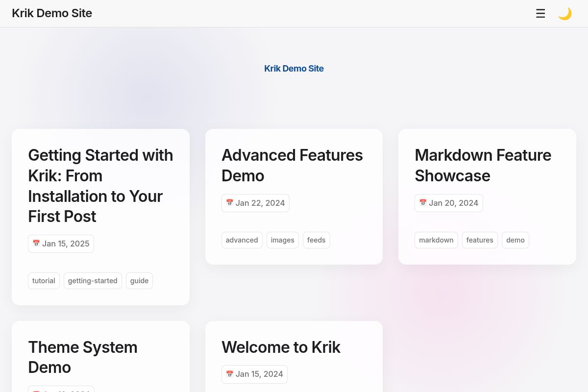Image resolution: width=588 pixels, height=392 pixels.
Task: Select the getting-started tag
Action: pos(93,281)
